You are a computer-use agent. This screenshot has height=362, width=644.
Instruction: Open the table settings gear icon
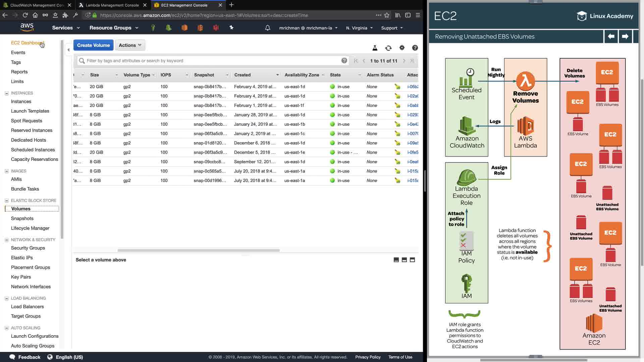point(402,48)
